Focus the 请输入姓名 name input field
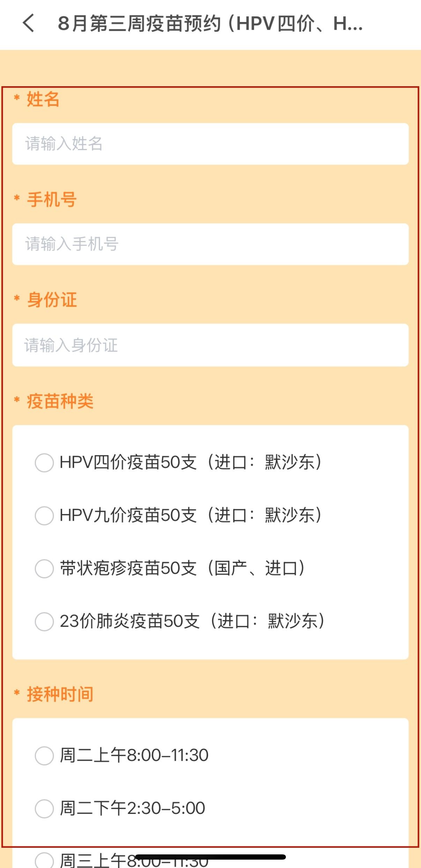This screenshot has width=421, height=868. 210,144
